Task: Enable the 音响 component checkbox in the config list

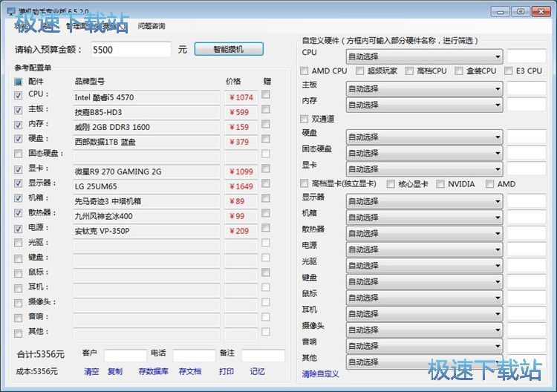Action: (x=18, y=318)
